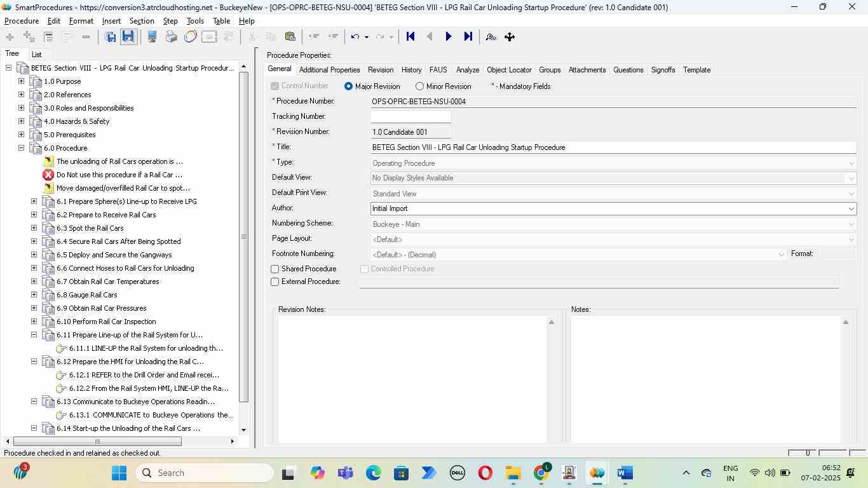Select 2.0 References in tree
The width and height of the screenshot is (868, 488).
pos(67,95)
